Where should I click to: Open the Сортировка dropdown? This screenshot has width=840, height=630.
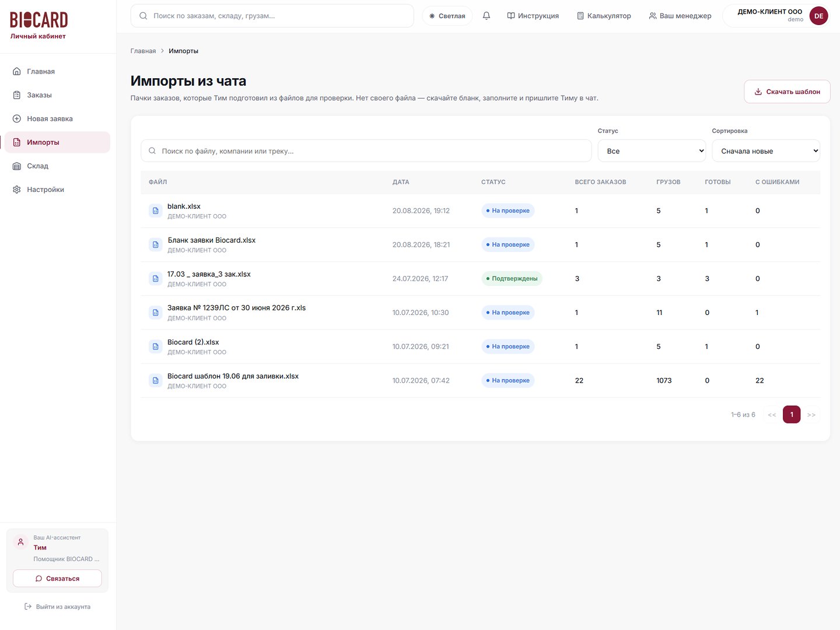point(766,150)
